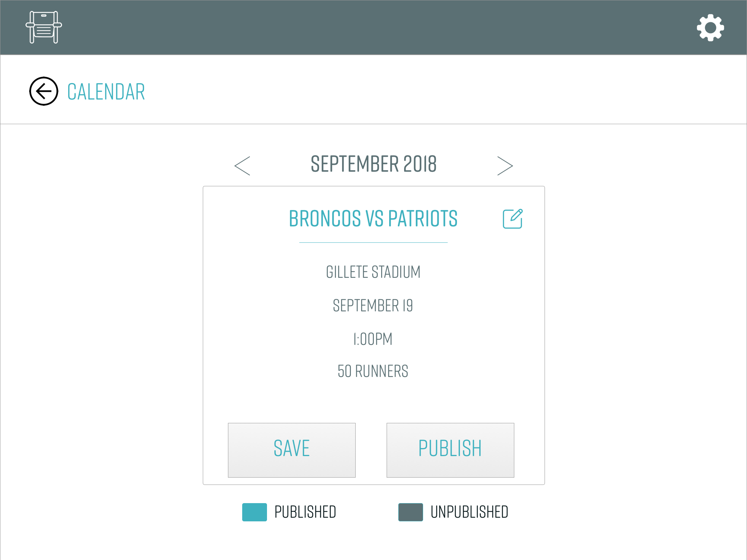The width and height of the screenshot is (747, 560).
Task: Click the top header bar
Action: click(x=373, y=27)
